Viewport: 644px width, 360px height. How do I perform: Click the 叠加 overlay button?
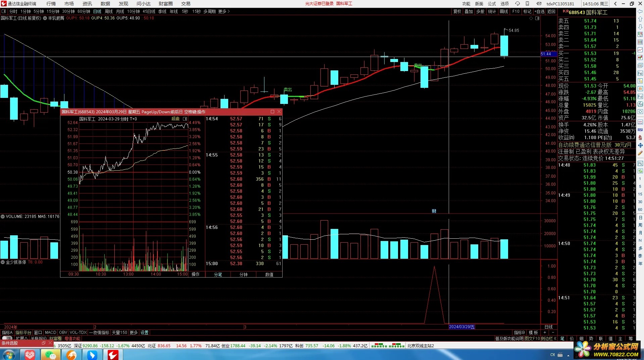(x=469, y=11)
